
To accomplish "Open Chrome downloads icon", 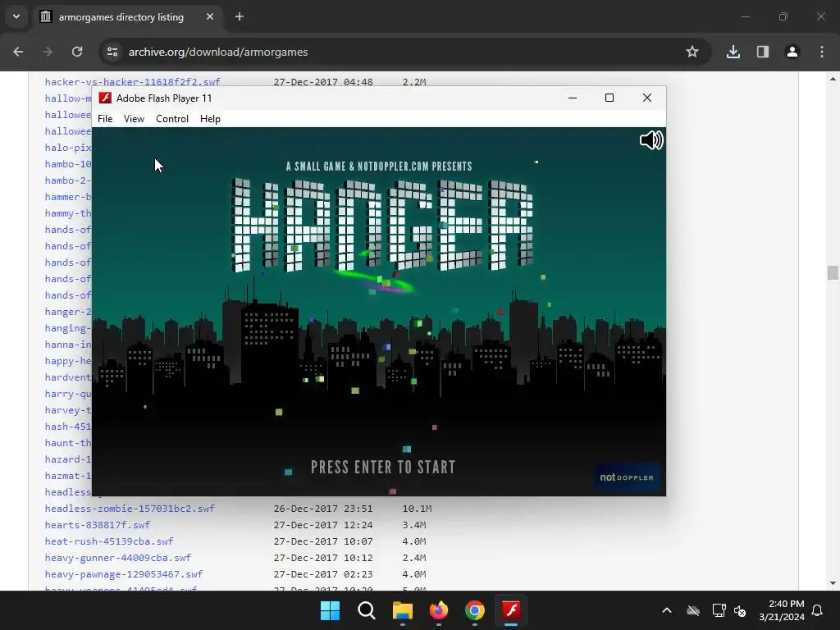I will point(733,52).
